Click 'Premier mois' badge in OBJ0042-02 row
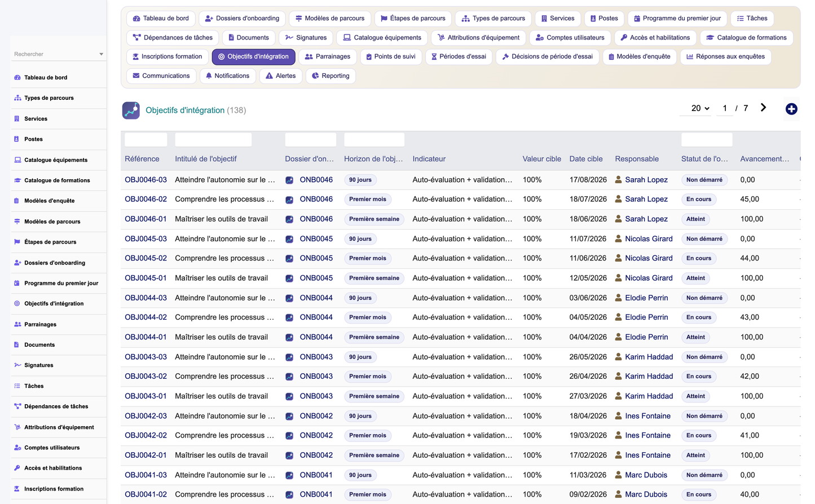The image size is (815, 504). pos(368,435)
